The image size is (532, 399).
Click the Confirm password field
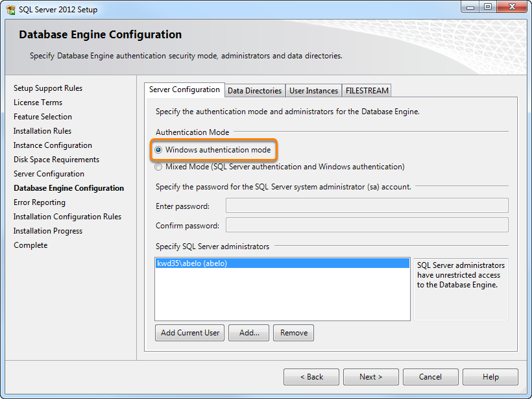pos(367,225)
